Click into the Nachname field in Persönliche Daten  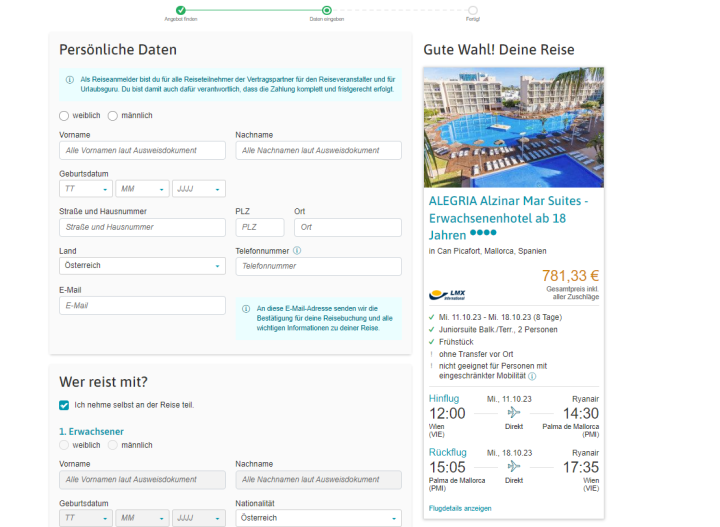(x=319, y=151)
